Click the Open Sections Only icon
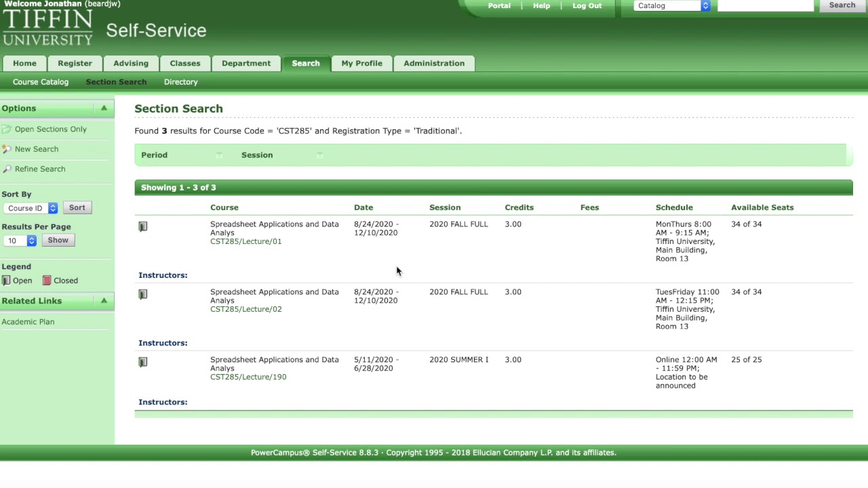The image size is (868, 488). coord(7,129)
